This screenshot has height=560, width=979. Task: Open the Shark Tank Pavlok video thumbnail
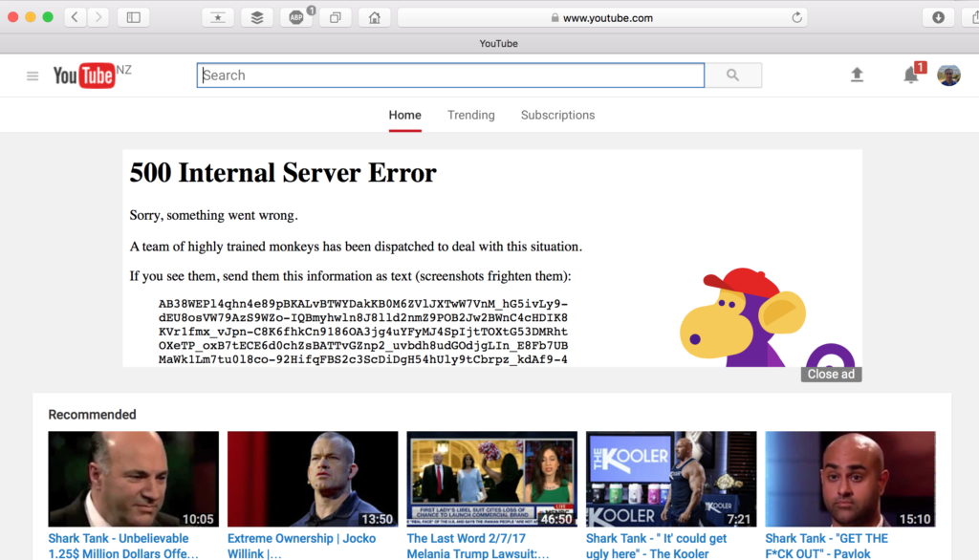click(x=850, y=479)
